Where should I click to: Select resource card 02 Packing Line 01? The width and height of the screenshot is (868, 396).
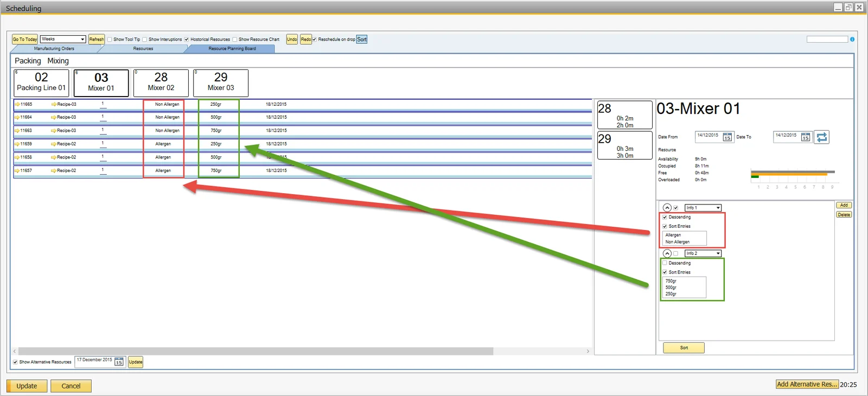click(x=41, y=82)
